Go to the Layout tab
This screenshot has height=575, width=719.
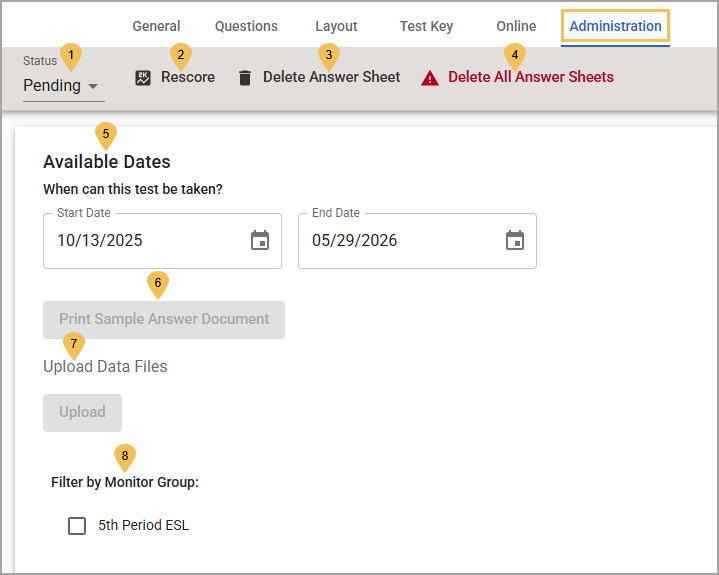pyautogui.click(x=336, y=26)
